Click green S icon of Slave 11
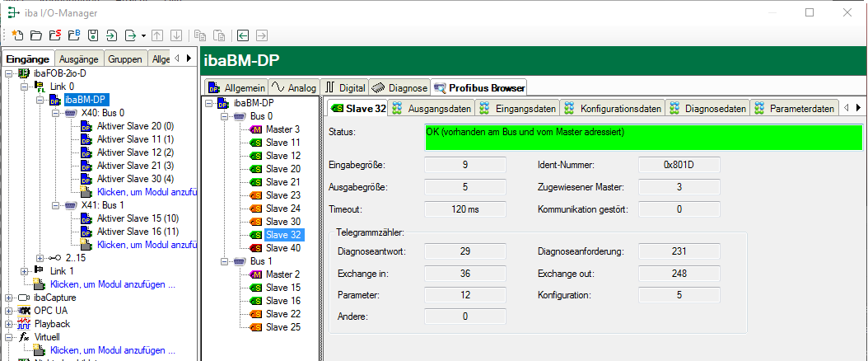 [256, 143]
